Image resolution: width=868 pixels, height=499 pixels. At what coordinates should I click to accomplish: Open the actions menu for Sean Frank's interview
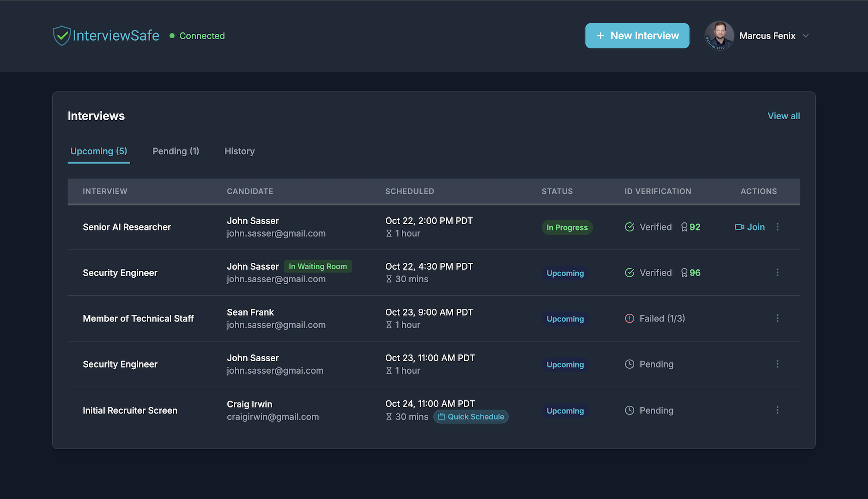coord(778,318)
